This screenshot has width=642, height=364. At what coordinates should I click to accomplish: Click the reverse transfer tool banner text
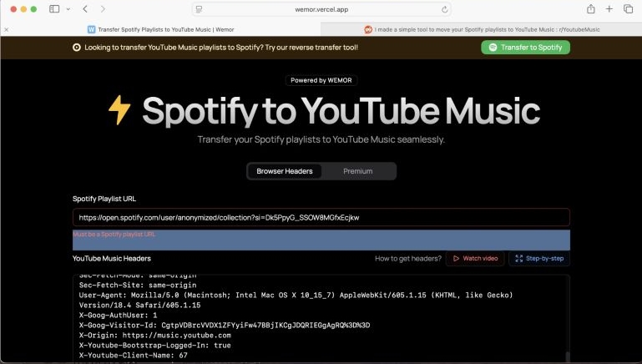(221, 48)
